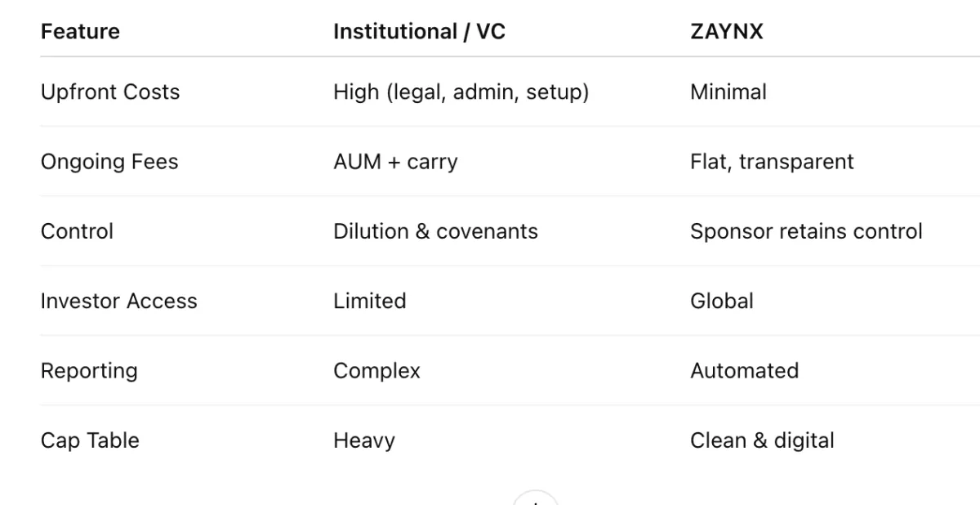The image size is (980, 505).
Task: Select the Upfront Costs row label
Action: [110, 92]
